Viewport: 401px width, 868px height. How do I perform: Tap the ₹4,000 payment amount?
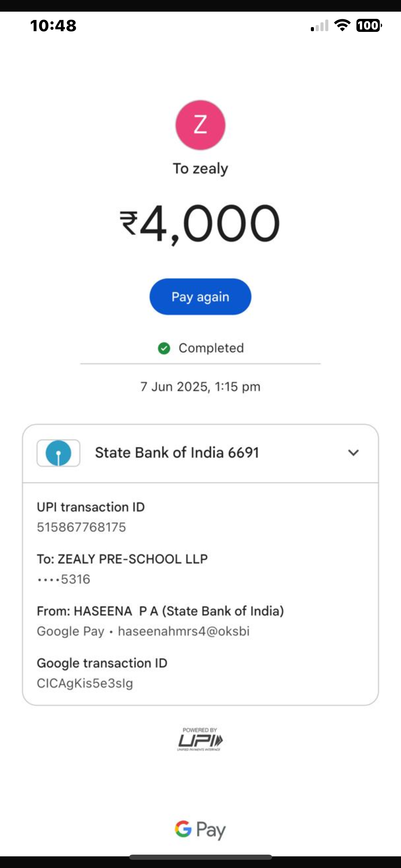pos(200,224)
